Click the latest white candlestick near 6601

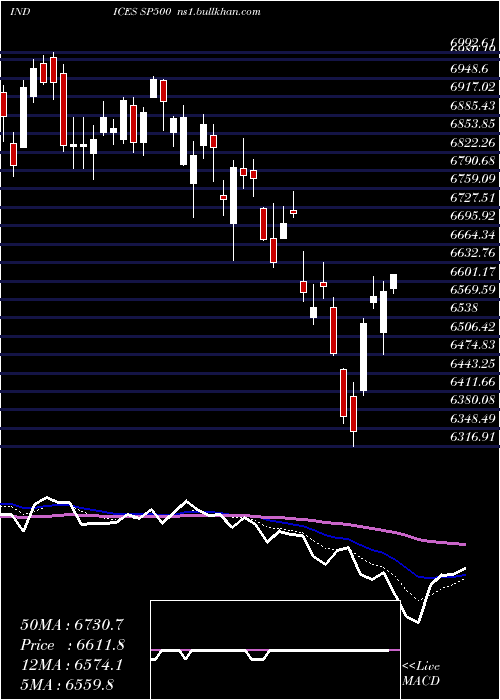394,282
